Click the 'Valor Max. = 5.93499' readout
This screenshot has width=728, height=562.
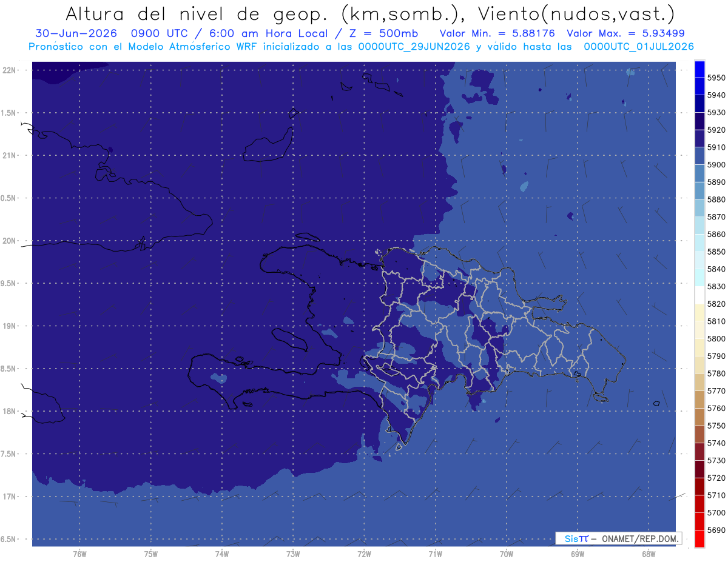tap(624, 33)
